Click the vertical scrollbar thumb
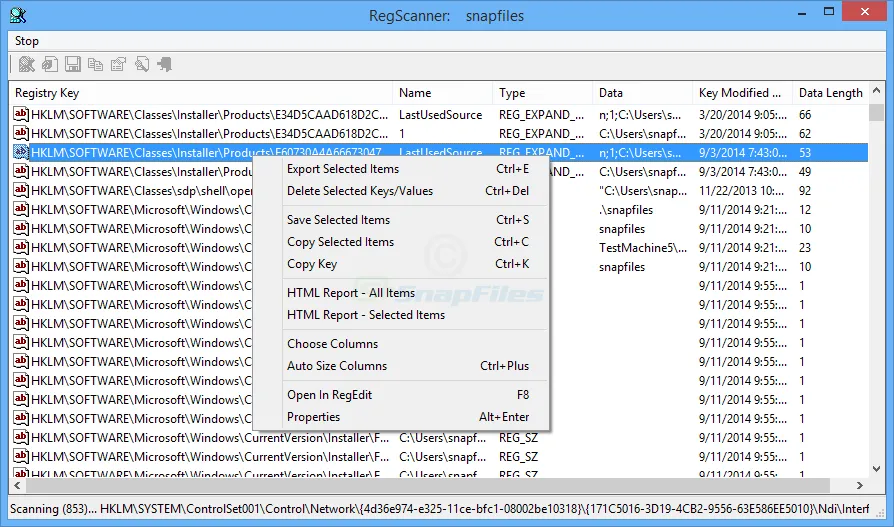Image resolution: width=894 pixels, height=527 pixels. pyautogui.click(x=876, y=112)
